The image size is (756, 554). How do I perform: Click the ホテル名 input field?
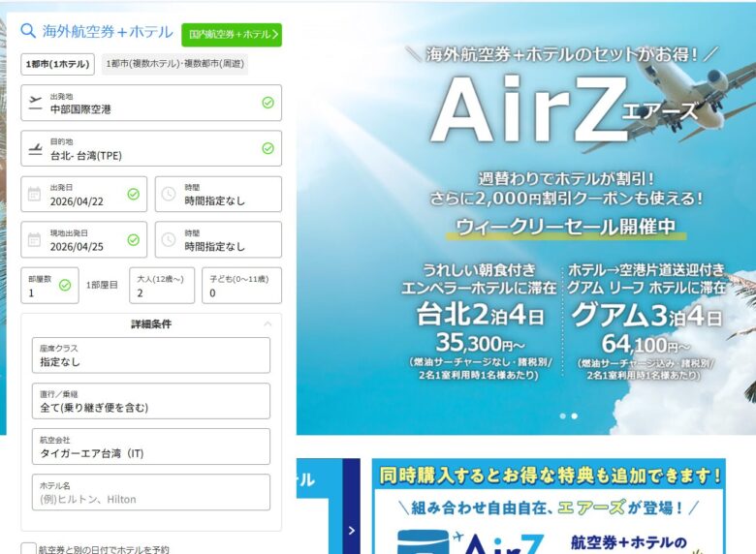click(150, 493)
